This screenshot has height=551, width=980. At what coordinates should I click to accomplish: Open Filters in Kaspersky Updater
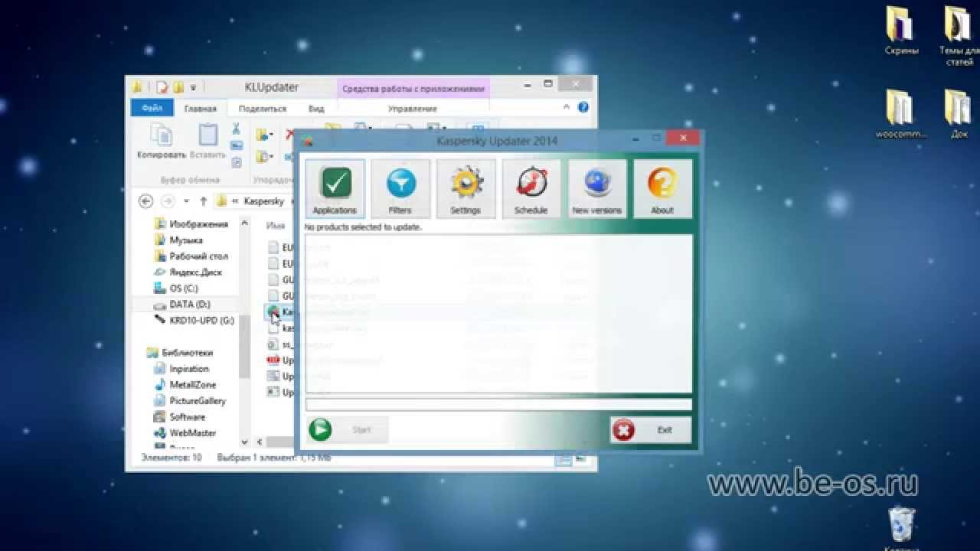click(x=400, y=188)
